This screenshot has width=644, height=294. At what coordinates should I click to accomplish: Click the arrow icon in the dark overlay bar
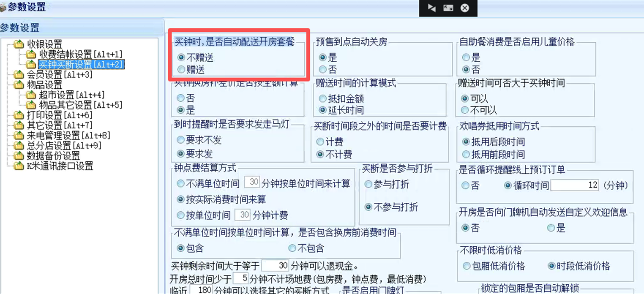pos(431,8)
